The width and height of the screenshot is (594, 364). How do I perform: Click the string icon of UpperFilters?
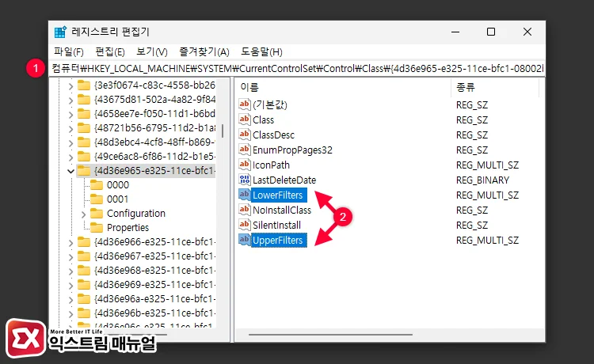[245, 240]
